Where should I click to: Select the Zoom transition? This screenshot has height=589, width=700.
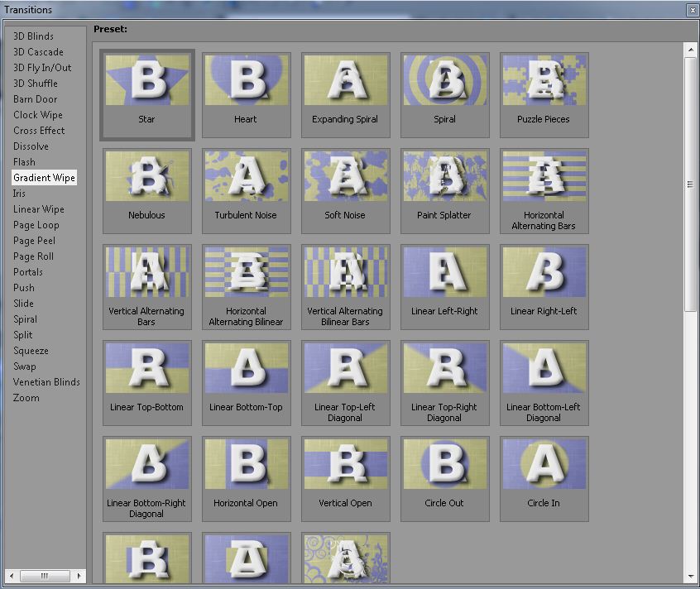26,398
